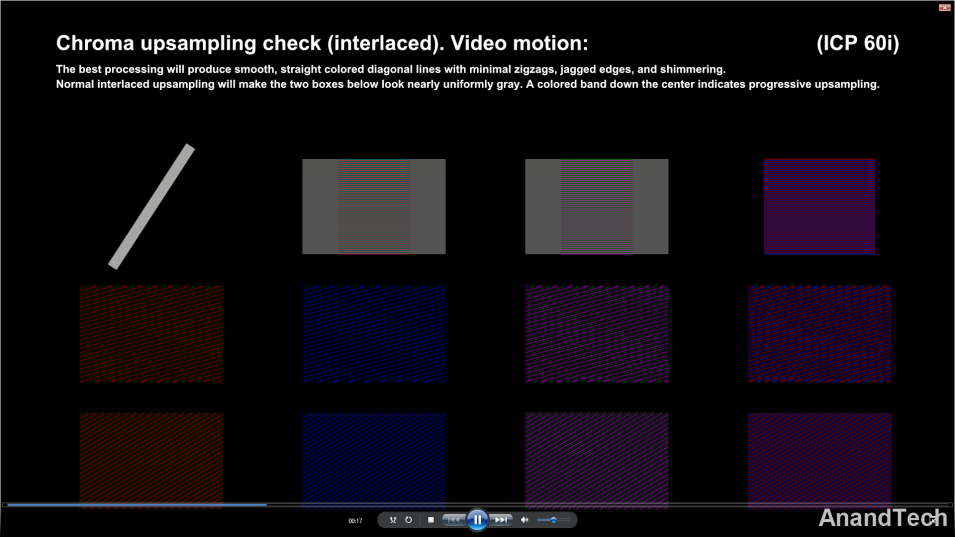Click the '(ICP 60i)' label

(x=858, y=43)
